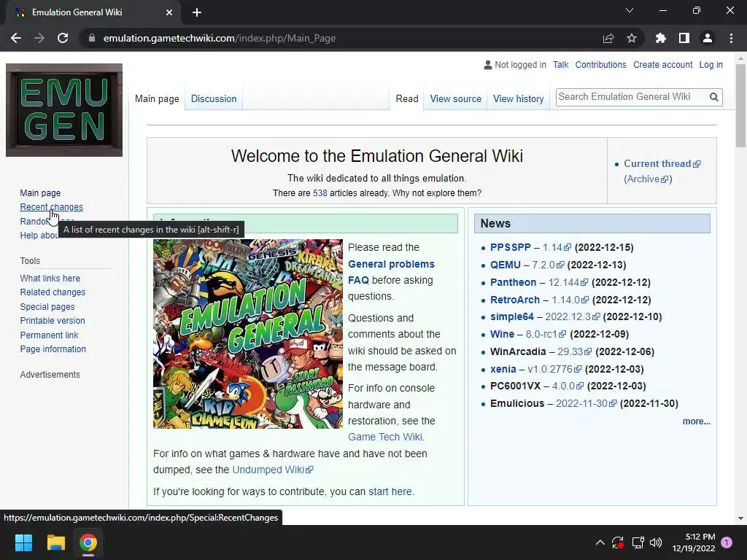Click the browser forward arrow
Viewport: 747px width, 560px height.
(39, 38)
